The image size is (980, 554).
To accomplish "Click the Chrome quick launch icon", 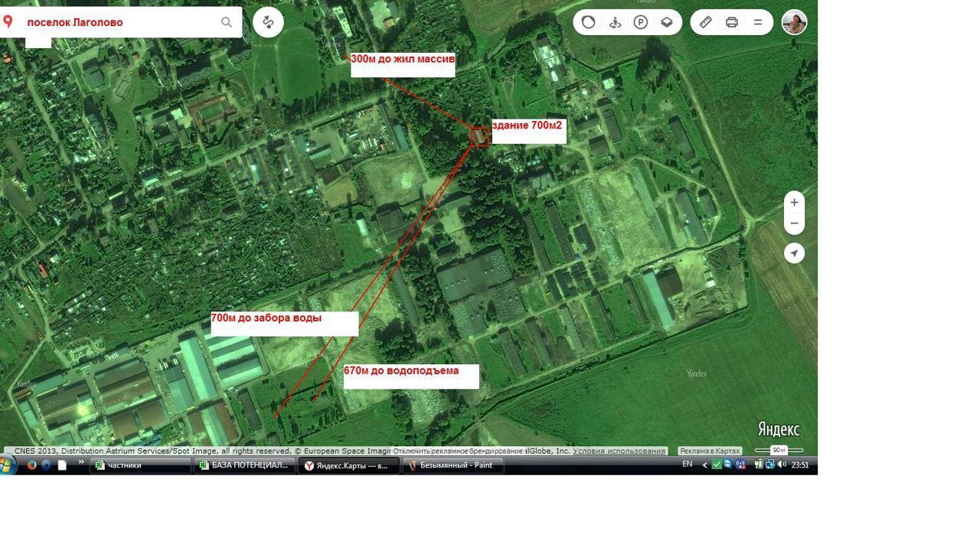I will click(x=47, y=464).
